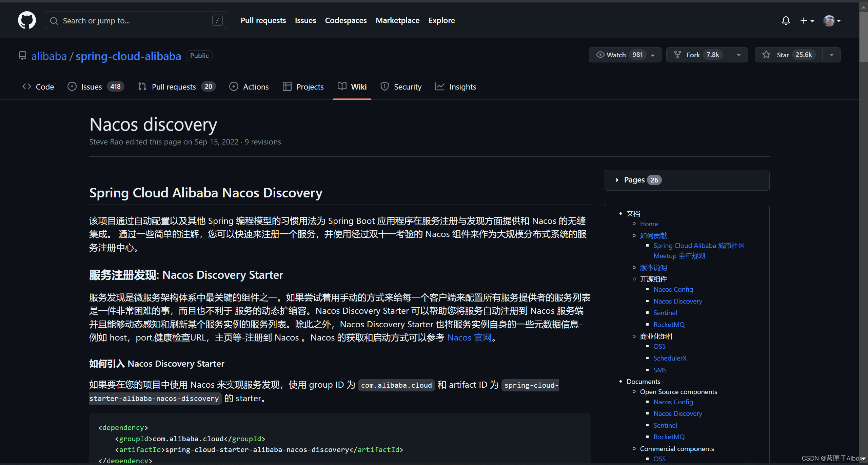Screen dimensions: 868x465
Task: Click the slash shortcut key icon
Action: [x=217, y=21]
